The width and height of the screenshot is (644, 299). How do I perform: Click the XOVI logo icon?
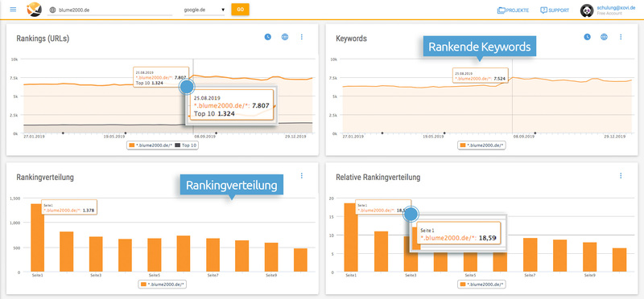34,9
